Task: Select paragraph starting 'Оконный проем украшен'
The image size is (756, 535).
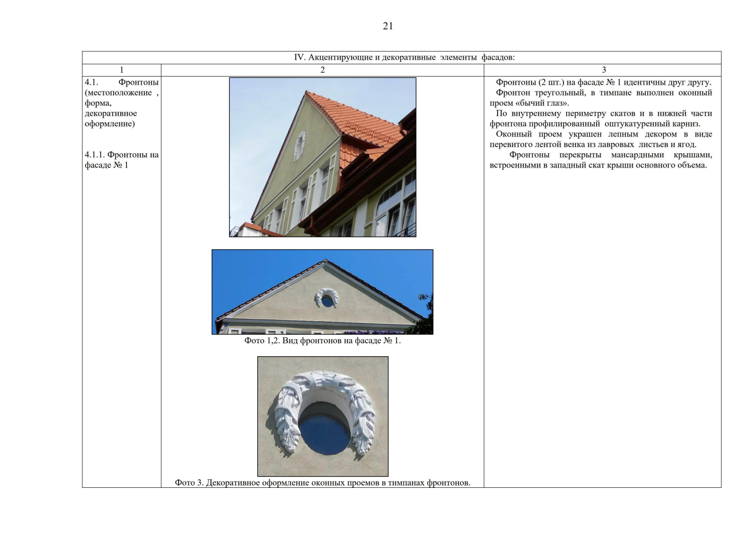Action: [601, 139]
